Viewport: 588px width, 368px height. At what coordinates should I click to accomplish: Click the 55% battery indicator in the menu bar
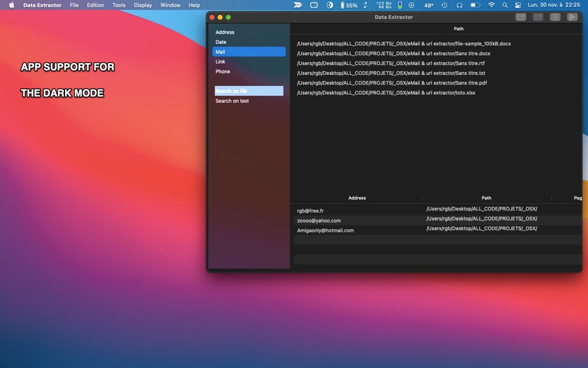tap(348, 5)
